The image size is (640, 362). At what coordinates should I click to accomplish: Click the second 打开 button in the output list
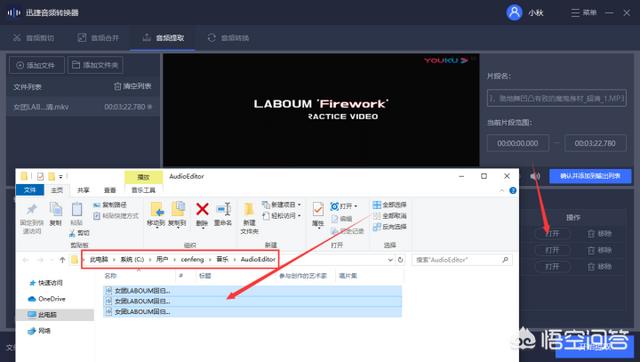552,250
